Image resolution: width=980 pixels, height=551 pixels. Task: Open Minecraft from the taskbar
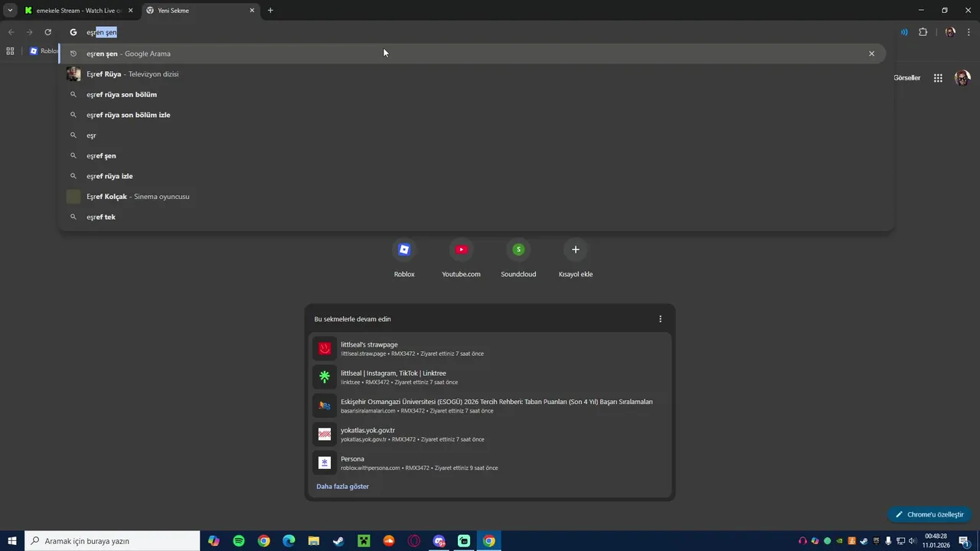364,541
